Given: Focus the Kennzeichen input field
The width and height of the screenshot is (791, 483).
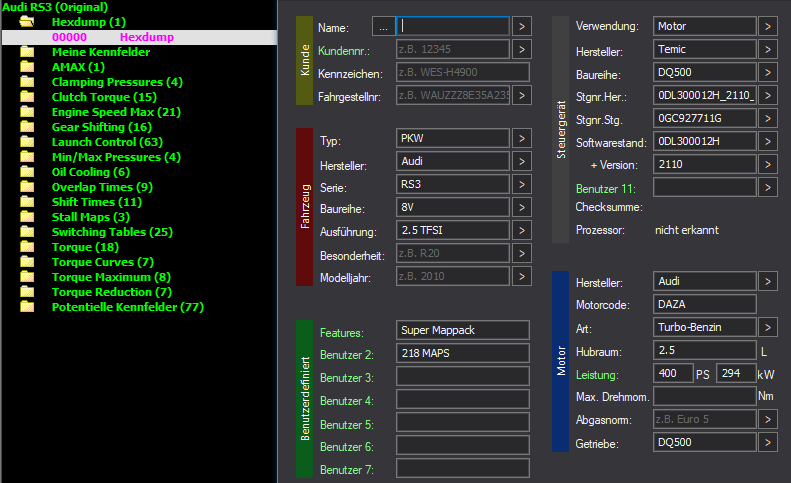Looking at the screenshot, I should coord(463,72).
